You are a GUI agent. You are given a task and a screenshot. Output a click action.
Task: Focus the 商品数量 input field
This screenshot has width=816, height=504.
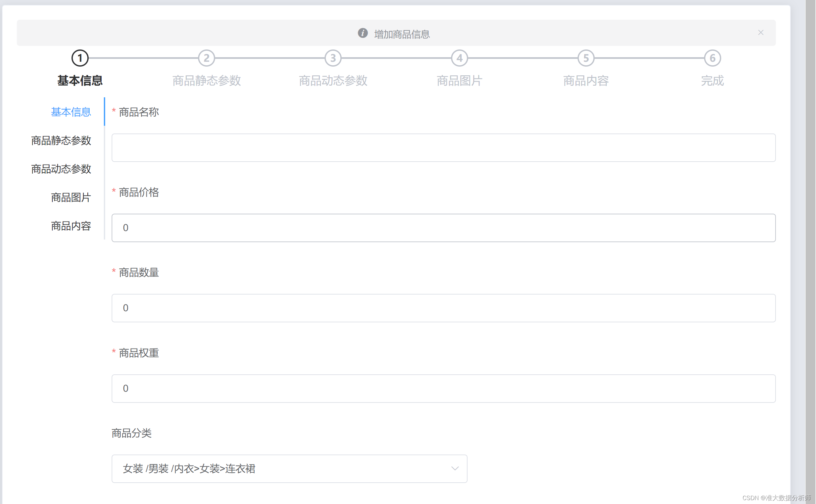click(x=443, y=308)
